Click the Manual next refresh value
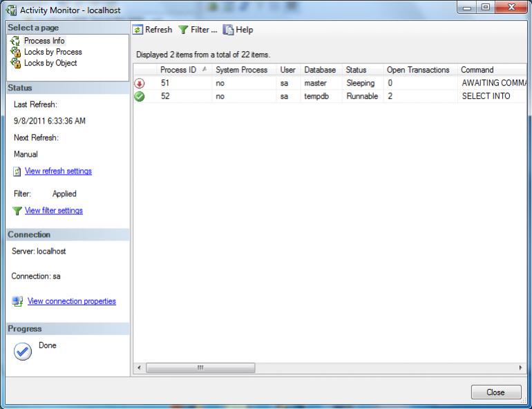532x409 pixels. 26,154
